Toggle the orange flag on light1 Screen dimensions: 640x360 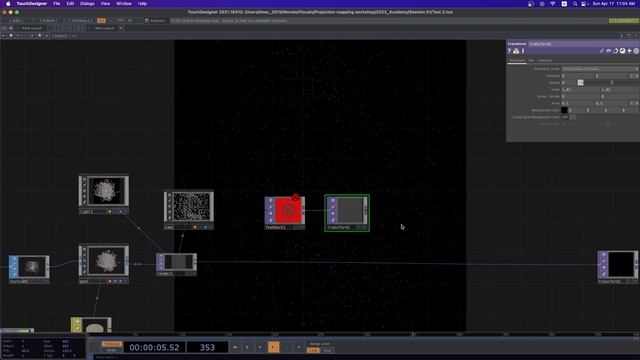[x=110, y=211]
